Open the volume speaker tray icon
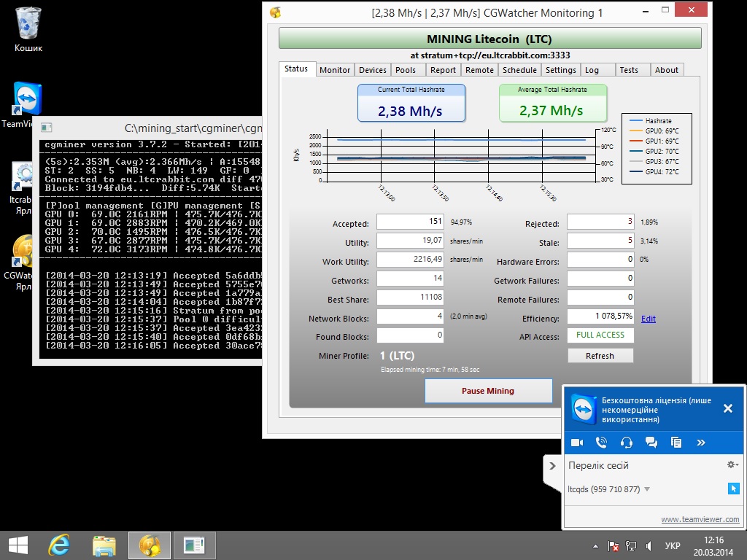Screen dimensions: 747x560 (649, 545)
